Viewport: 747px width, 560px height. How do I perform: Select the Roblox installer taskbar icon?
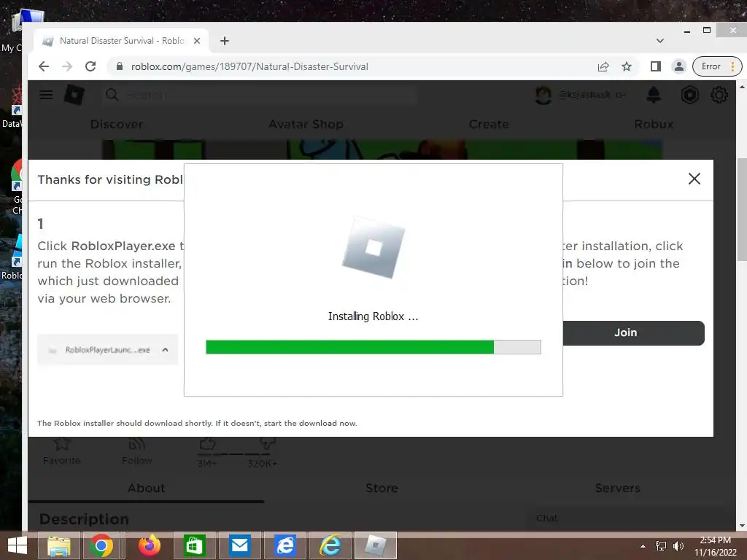tap(376, 545)
